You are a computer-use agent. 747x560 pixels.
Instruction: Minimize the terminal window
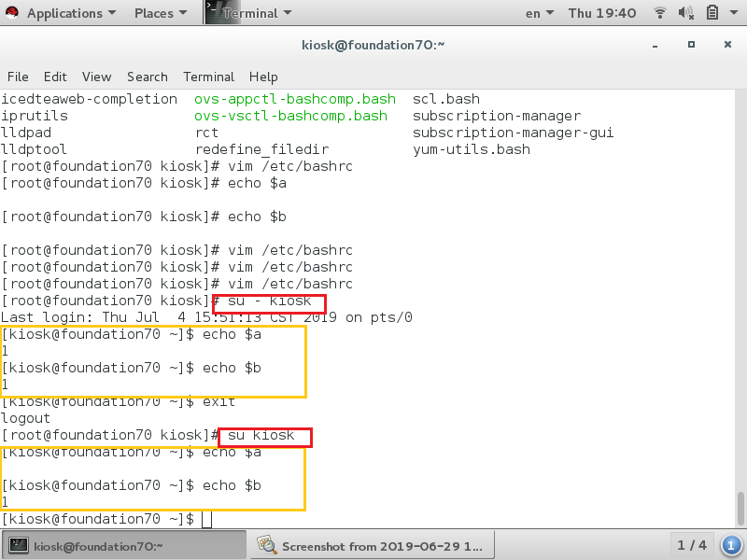[x=655, y=45]
